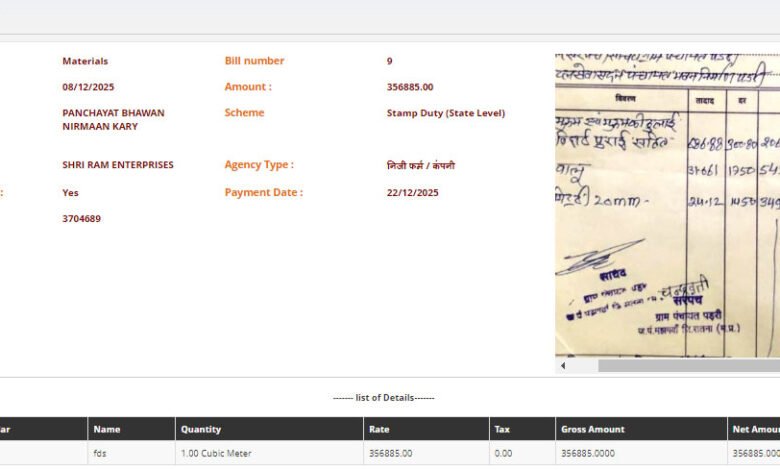780x470 pixels.
Task: Click the Stamp Duty (State Level) scheme value
Action: pos(446,113)
